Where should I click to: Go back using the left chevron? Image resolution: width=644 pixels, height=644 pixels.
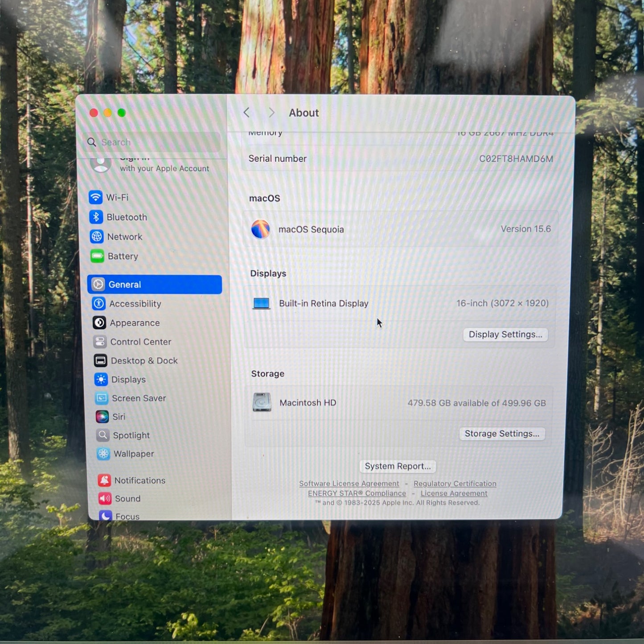[246, 112]
